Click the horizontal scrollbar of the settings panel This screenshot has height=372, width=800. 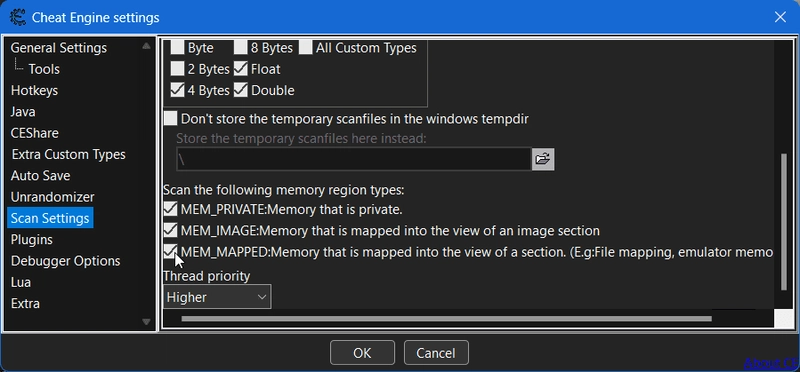point(446,319)
